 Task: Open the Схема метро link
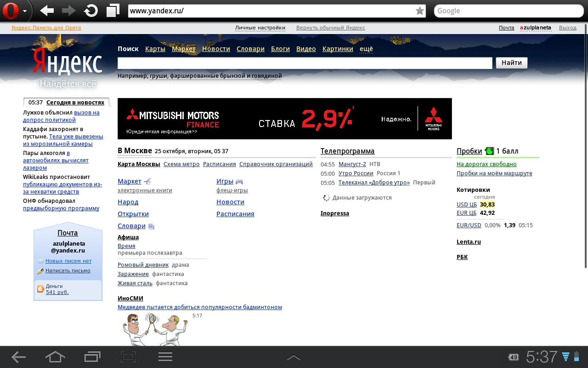click(181, 164)
